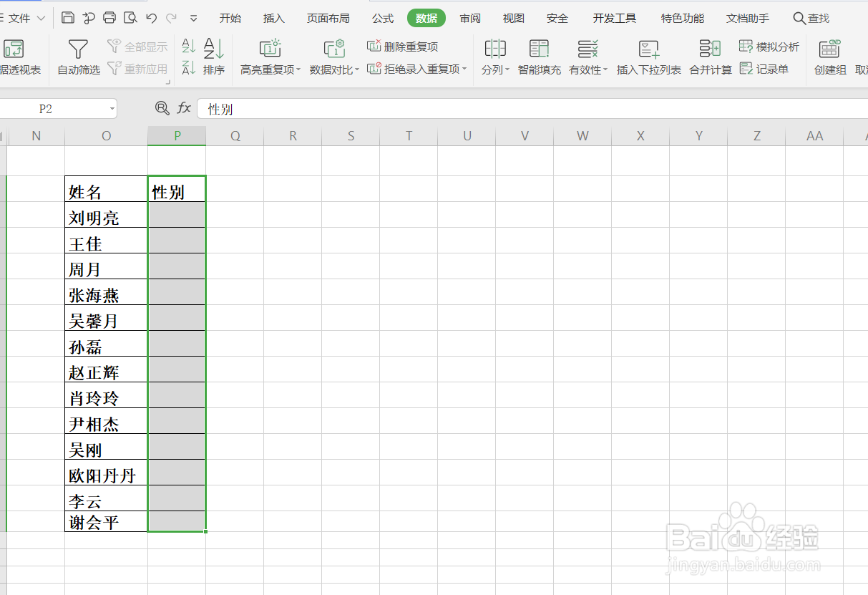Viewport: 868px width, 595px height.
Task: Open the 文件 menu
Action: (x=19, y=18)
